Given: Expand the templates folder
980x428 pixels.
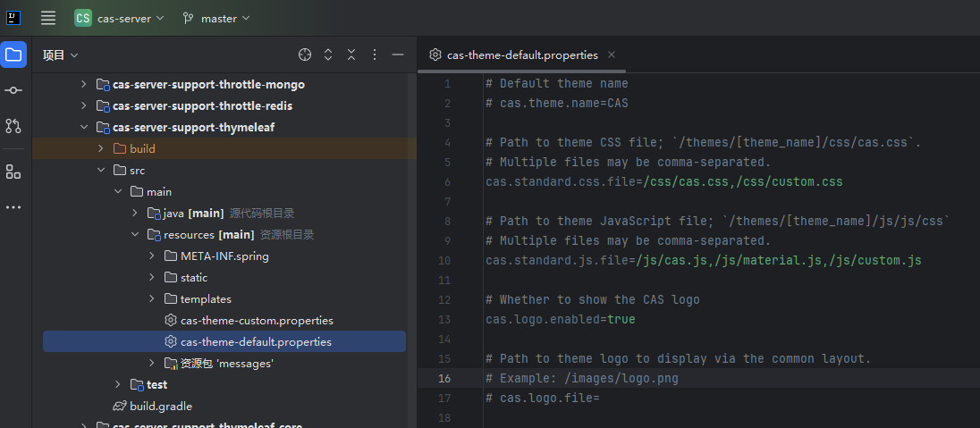Looking at the screenshot, I should (x=152, y=298).
